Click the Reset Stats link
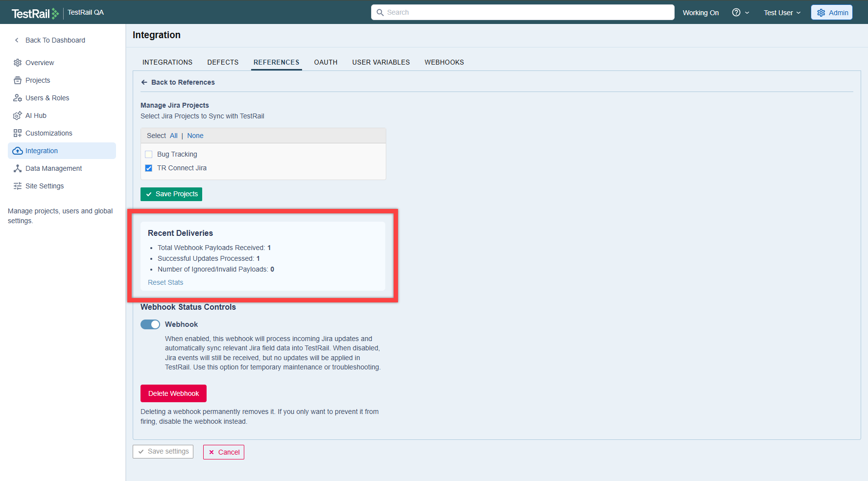Screen dimensions: 868x481 tap(165, 282)
